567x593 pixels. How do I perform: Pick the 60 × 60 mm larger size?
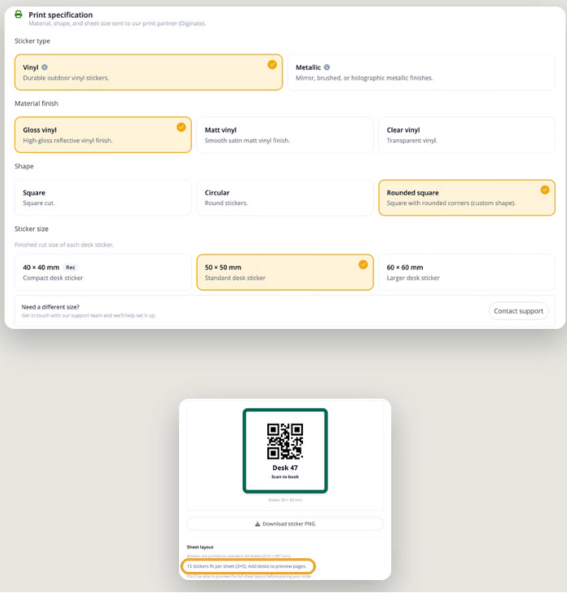click(x=467, y=272)
